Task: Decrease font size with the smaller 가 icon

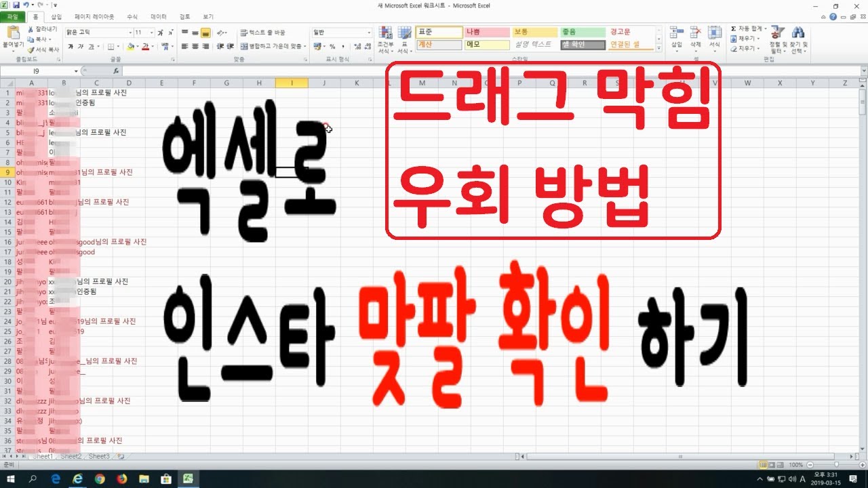Action: click(x=171, y=33)
